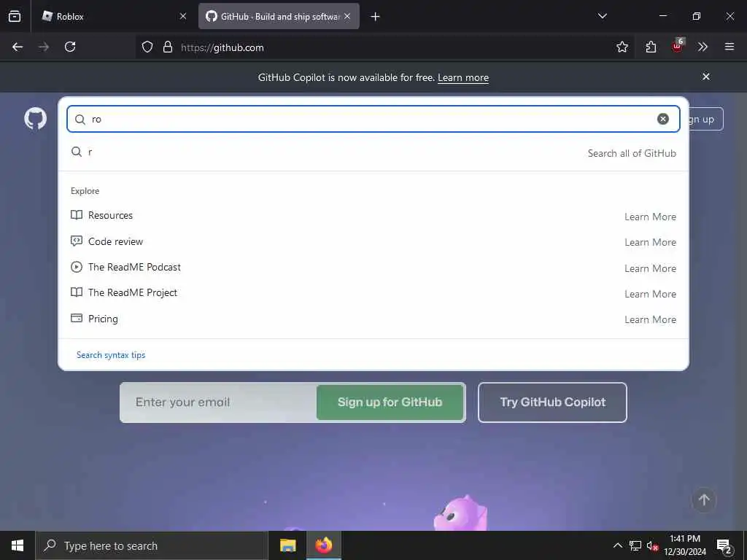Click the Enter your email field
Viewport: 747px width, 560px height.
[219, 402]
